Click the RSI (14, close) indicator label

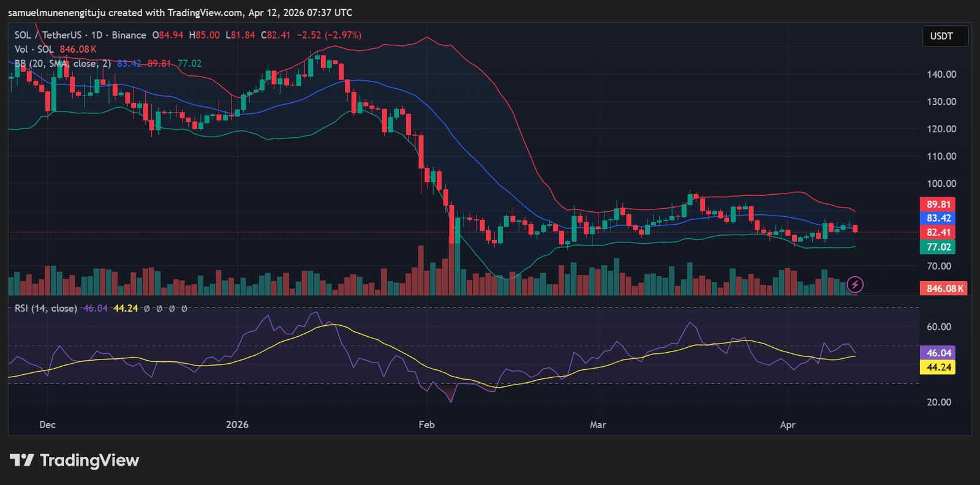tap(46, 309)
